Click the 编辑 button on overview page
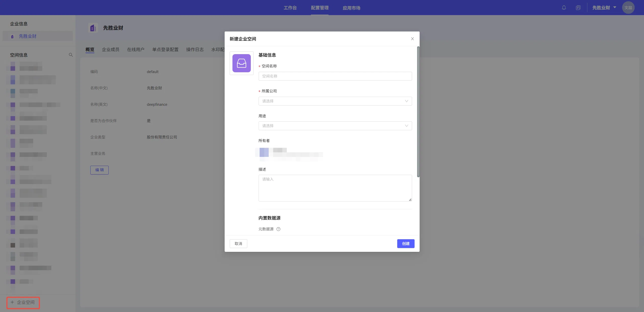Screen dimensions: 644x312 (99, 170)
